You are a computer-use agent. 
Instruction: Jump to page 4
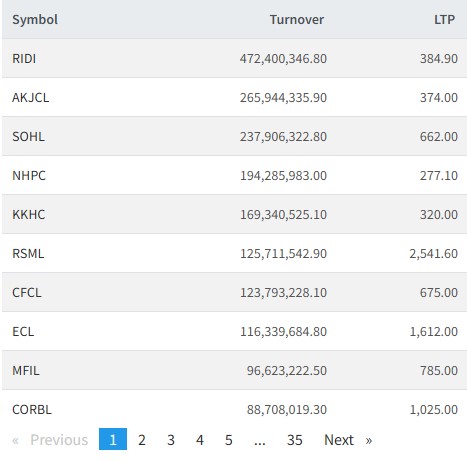pos(200,440)
